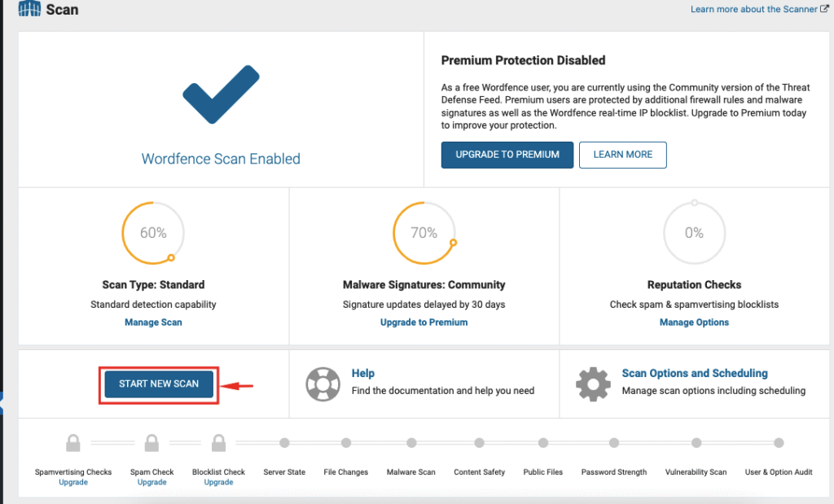Click the Server State stage dot
Image resolution: width=834 pixels, height=504 pixels.
pos(284,443)
